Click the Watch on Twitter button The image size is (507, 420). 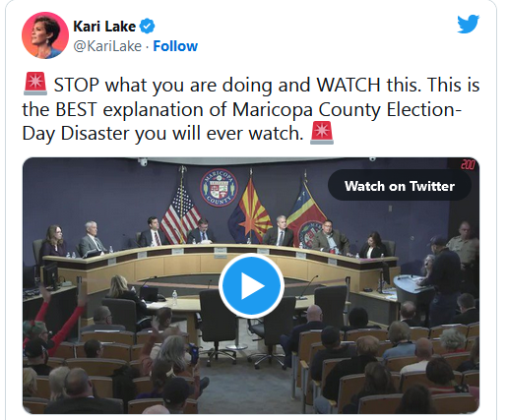pos(400,186)
